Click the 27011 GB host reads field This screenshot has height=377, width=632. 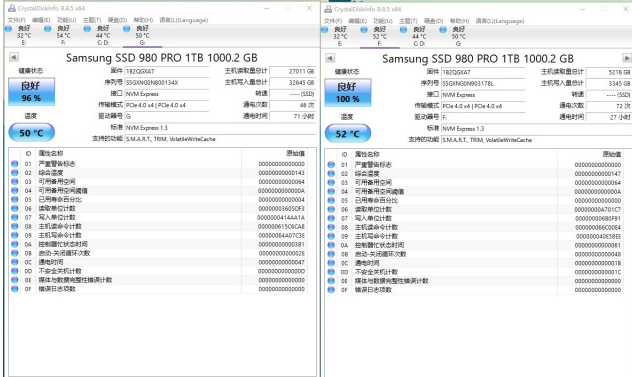[292, 71]
